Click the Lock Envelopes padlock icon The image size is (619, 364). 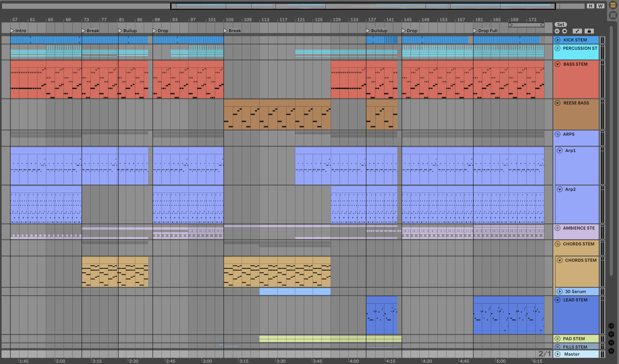(589, 31)
